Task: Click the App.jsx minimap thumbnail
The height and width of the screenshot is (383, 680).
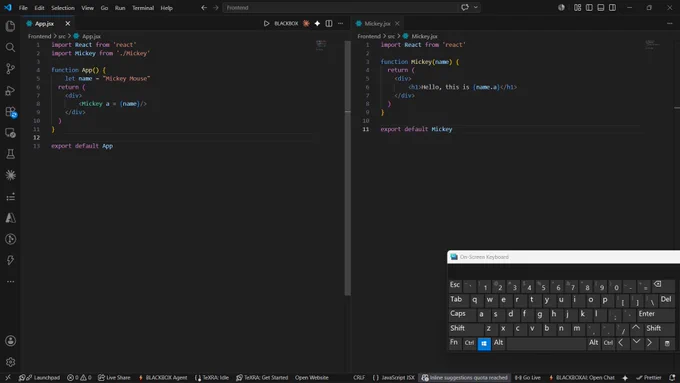Action: point(321,44)
